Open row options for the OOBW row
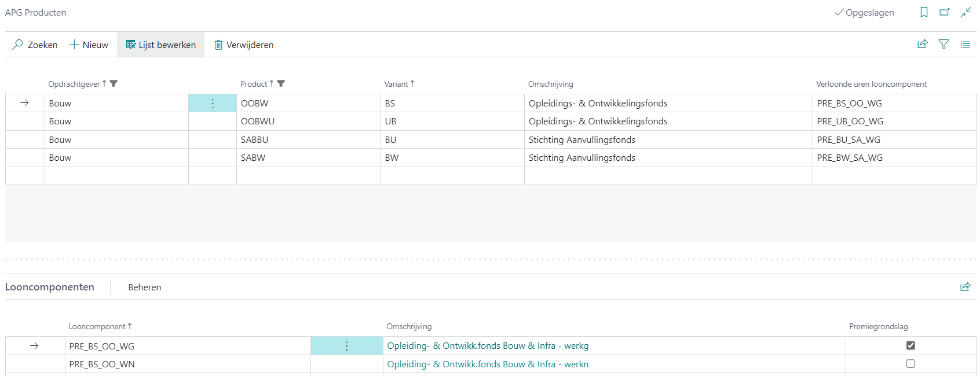 (x=213, y=104)
